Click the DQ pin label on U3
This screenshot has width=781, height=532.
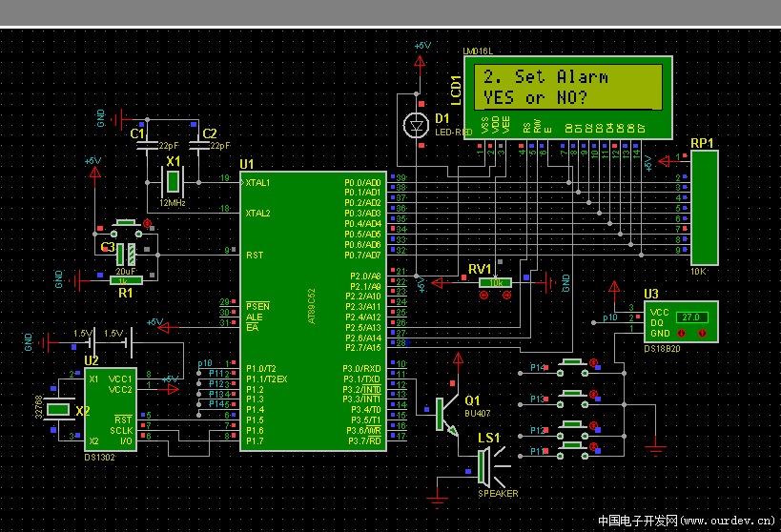[x=656, y=323]
